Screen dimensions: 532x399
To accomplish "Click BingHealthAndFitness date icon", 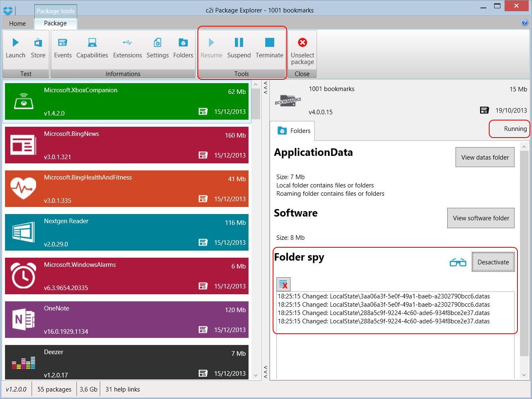I will click(x=203, y=199).
